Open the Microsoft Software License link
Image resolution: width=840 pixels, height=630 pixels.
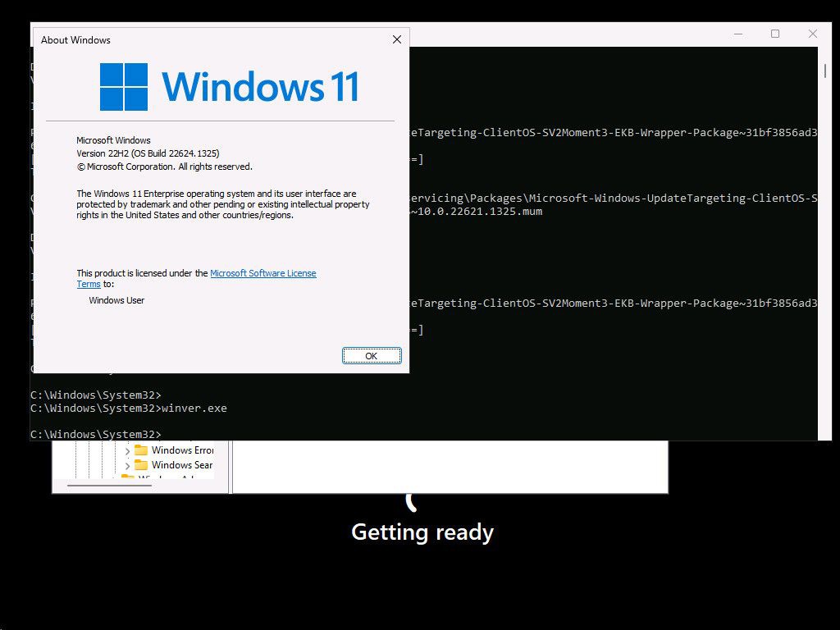click(263, 273)
